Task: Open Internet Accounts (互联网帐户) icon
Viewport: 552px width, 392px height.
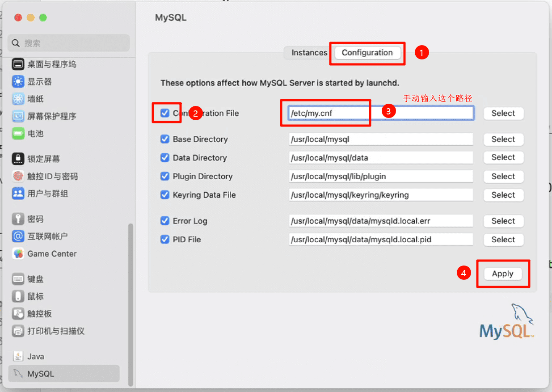Action: pyautogui.click(x=18, y=236)
